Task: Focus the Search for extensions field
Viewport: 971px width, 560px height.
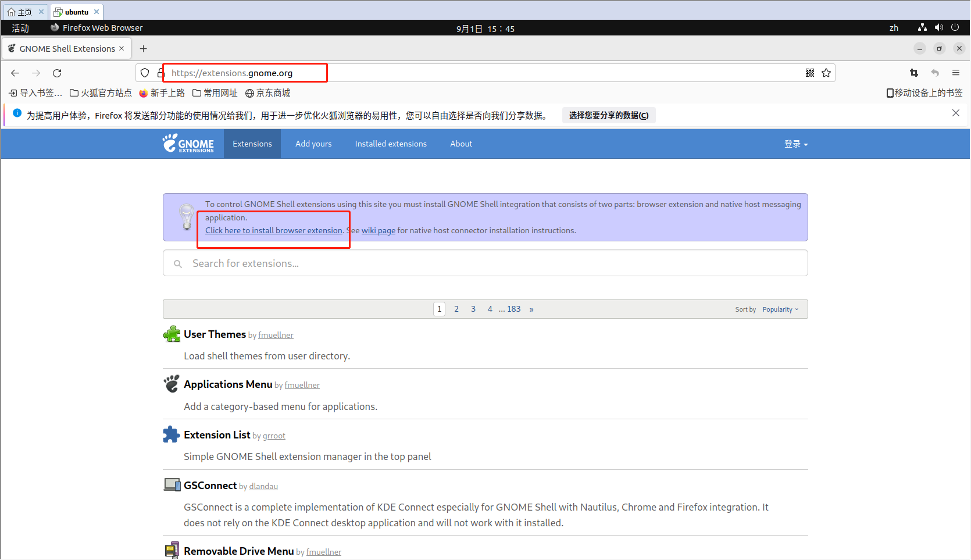Action: (x=486, y=263)
